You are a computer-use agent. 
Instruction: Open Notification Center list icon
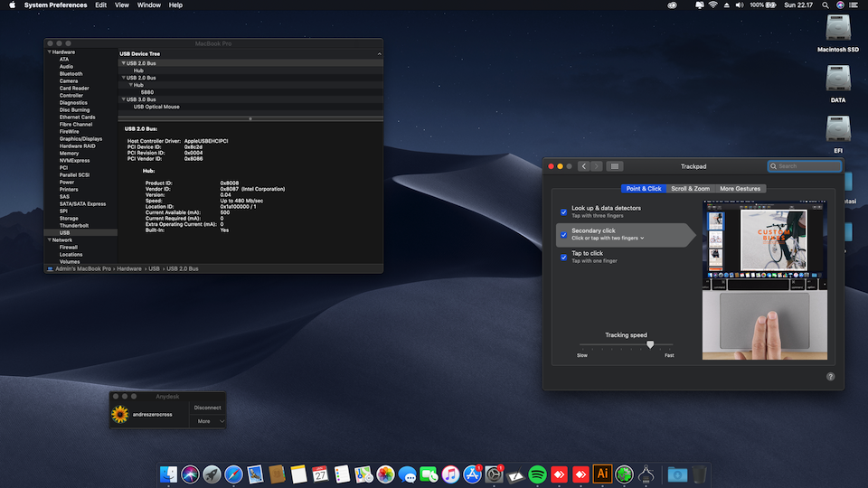(x=853, y=5)
